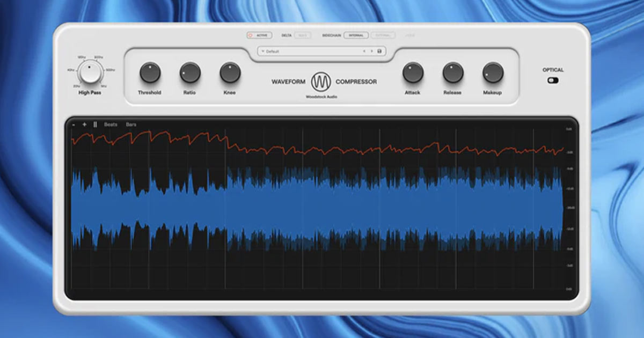
Task: Click the Waveform Compressor logo icon
Action: [321, 80]
